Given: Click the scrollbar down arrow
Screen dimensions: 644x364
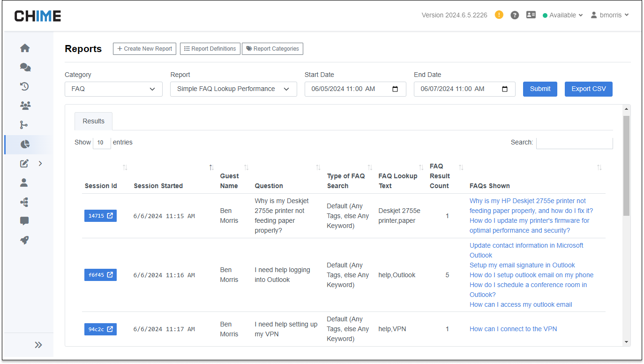Looking at the screenshot, I should click(x=626, y=342).
